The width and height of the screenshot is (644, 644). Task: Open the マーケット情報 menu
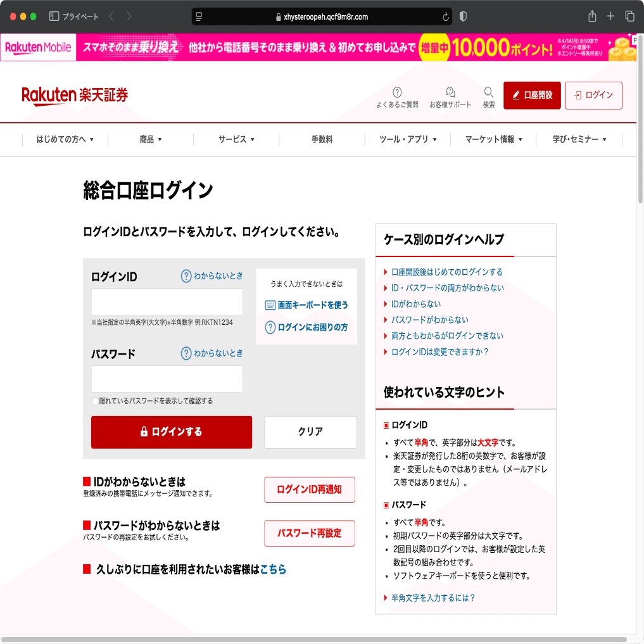[x=493, y=139]
